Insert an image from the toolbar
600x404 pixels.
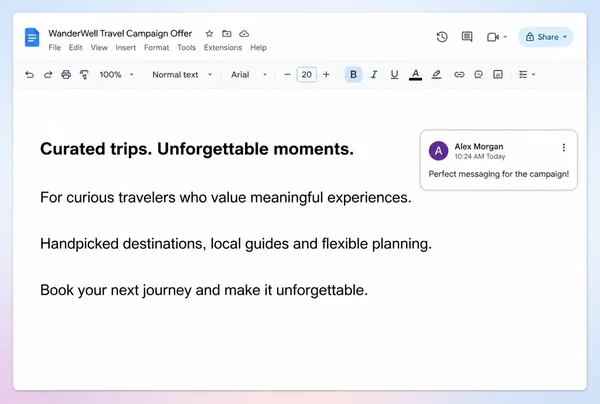tap(498, 75)
